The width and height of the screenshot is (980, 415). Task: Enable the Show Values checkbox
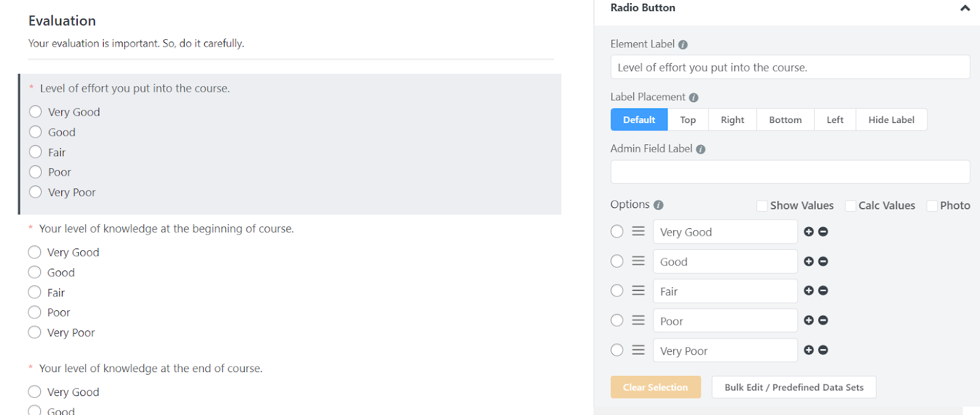pyautogui.click(x=762, y=206)
